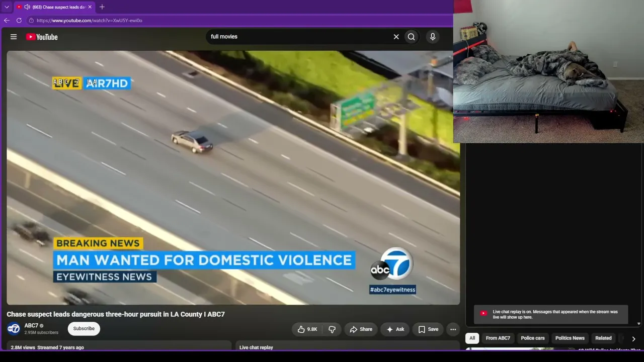Image resolution: width=644 pixels, height=362 pixels.
Task: Subscribe to the ABC7 channel
Action: tap(84, 329)
